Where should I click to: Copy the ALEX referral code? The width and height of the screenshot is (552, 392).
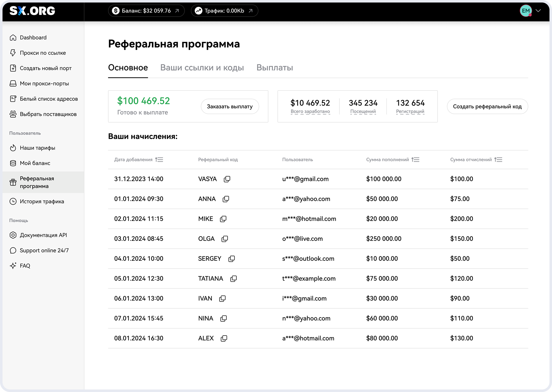pyautogui.click(x=224, y=338)
